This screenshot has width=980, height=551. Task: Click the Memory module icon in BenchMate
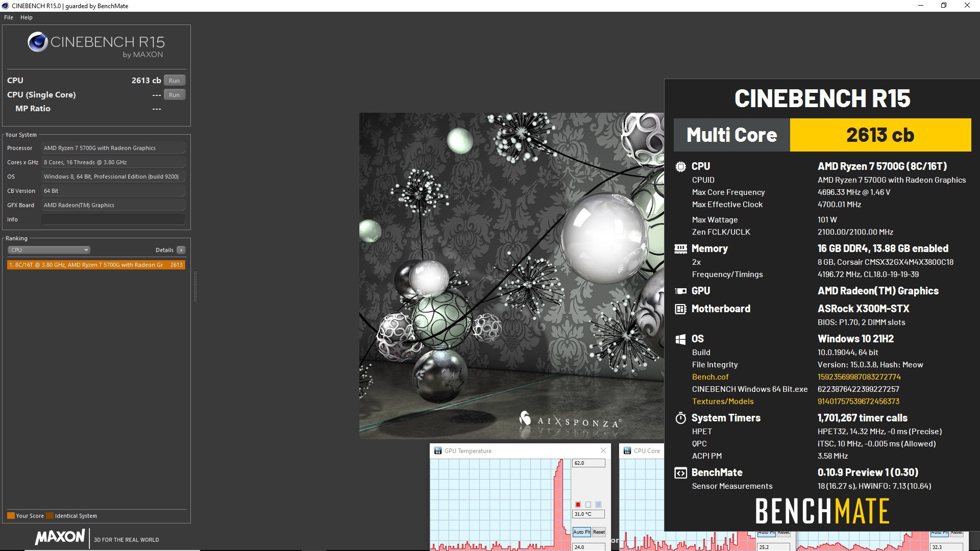(680, 249)
